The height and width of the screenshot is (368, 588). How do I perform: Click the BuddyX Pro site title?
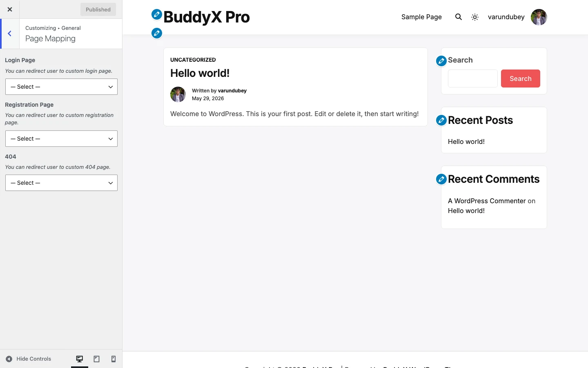point(207,17)
